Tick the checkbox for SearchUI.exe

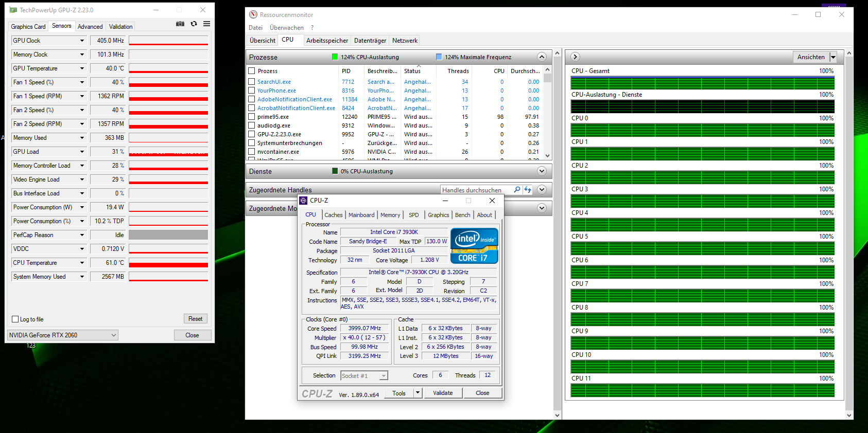point(252,82)
